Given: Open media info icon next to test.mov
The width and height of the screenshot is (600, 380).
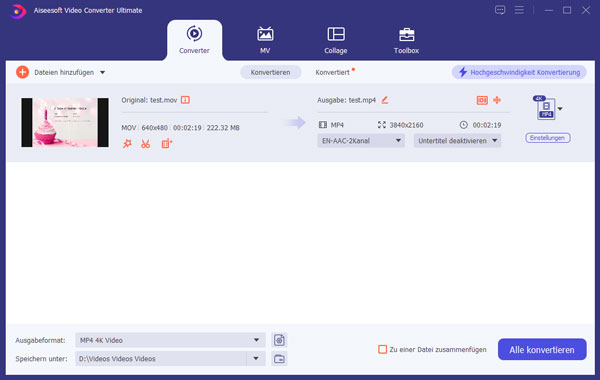Looking at the screenshot, I should click(185, 100).
